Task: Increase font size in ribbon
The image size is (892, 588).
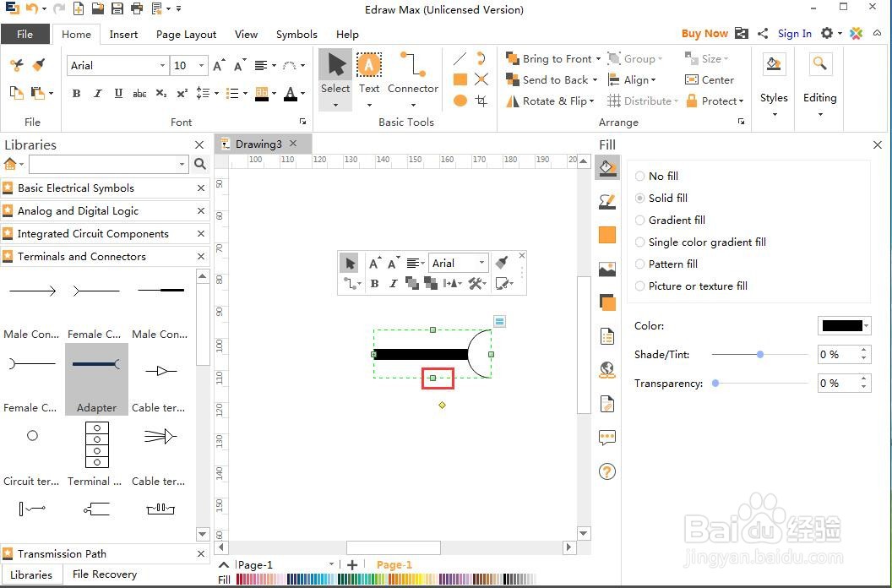Action: (x=219, y=65)
